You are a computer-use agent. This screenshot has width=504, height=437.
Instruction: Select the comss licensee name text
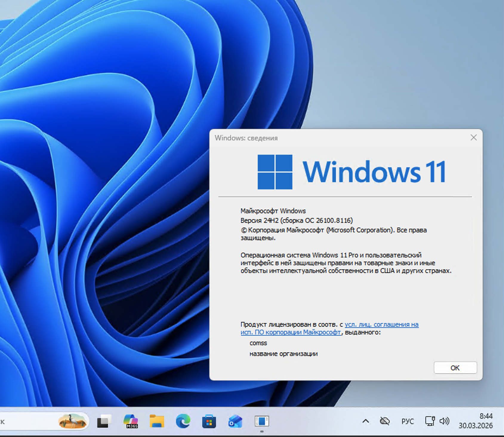[258, 343]
